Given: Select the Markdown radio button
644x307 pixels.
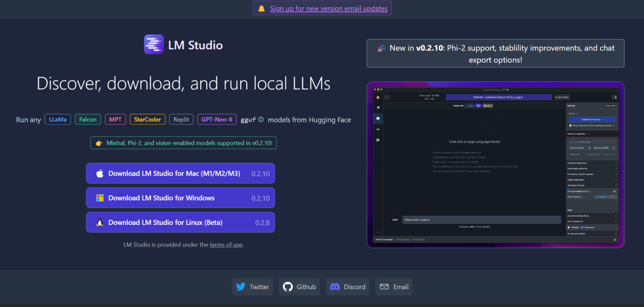Looking at the screenshot, I should click(x=582, y=227).
